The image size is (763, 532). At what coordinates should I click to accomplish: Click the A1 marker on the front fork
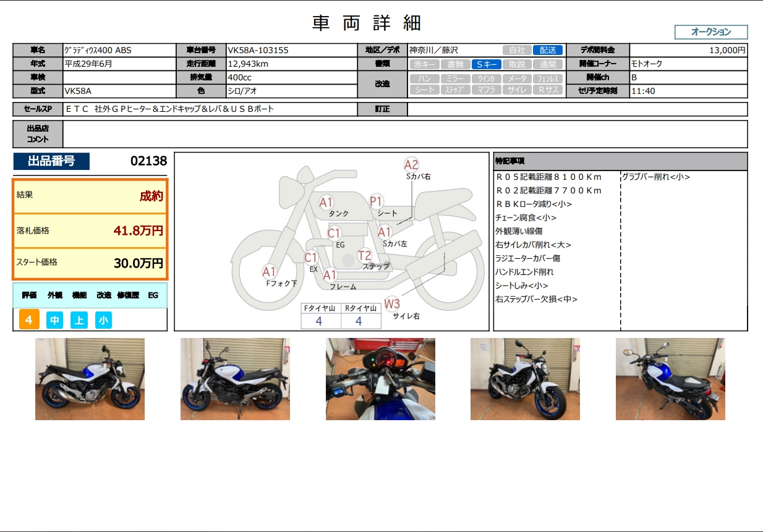click(269, 271)
